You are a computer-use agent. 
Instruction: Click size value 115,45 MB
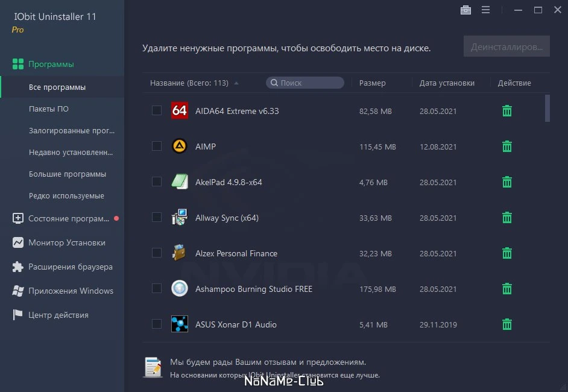(377, 147)
